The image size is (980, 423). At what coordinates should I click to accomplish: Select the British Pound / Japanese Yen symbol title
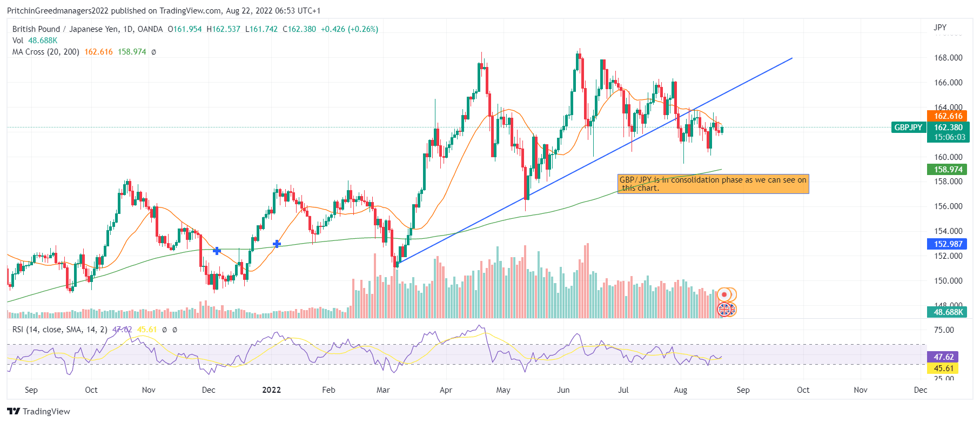(x=65, y=29)
